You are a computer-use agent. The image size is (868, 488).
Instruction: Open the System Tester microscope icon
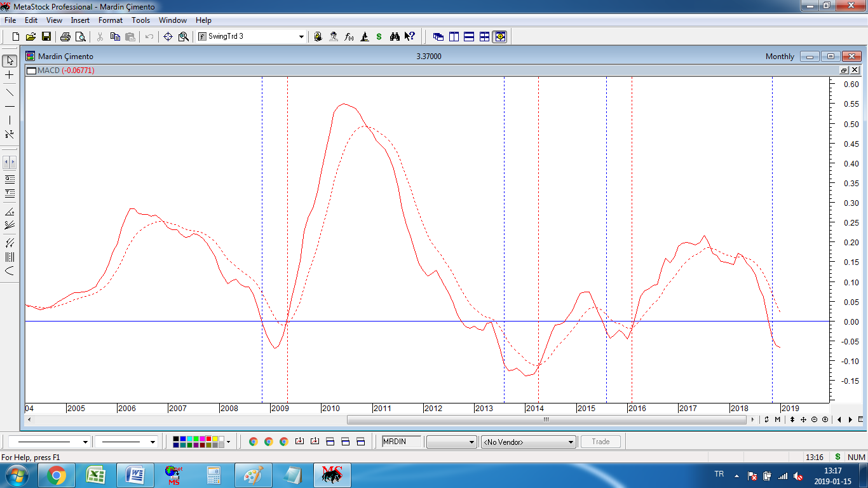click(x=364, y=37)
